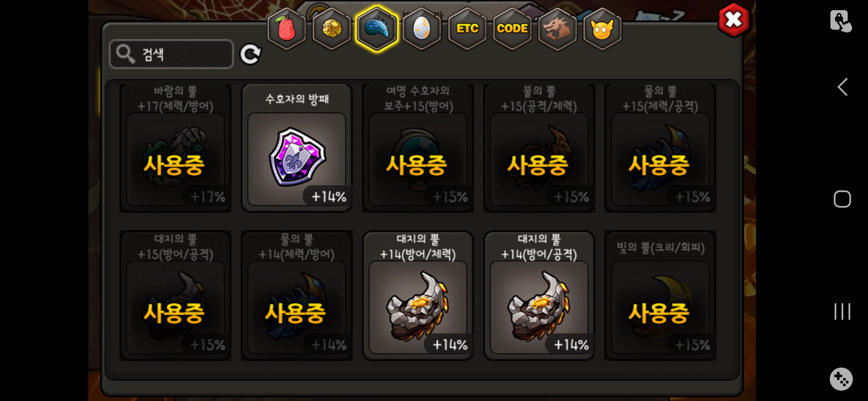Close the inventory with red X
Viewport: 868px width, 401px height.
coord(734,20)
